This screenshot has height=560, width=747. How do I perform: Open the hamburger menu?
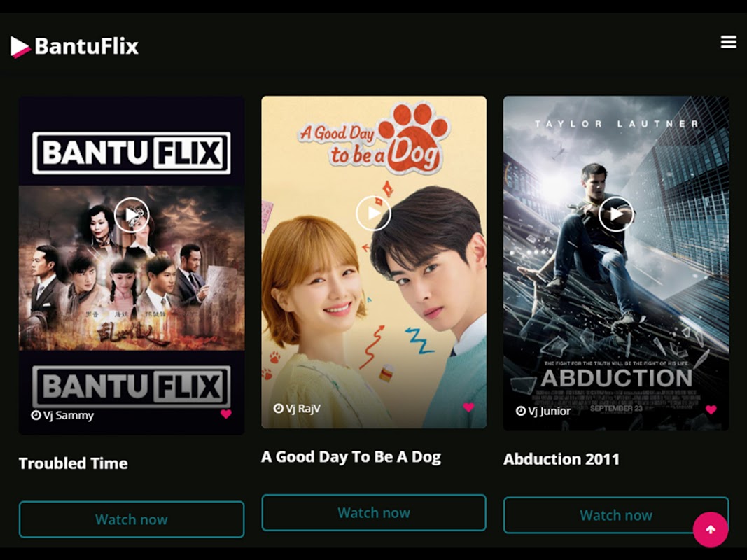[x=728, y=42]
